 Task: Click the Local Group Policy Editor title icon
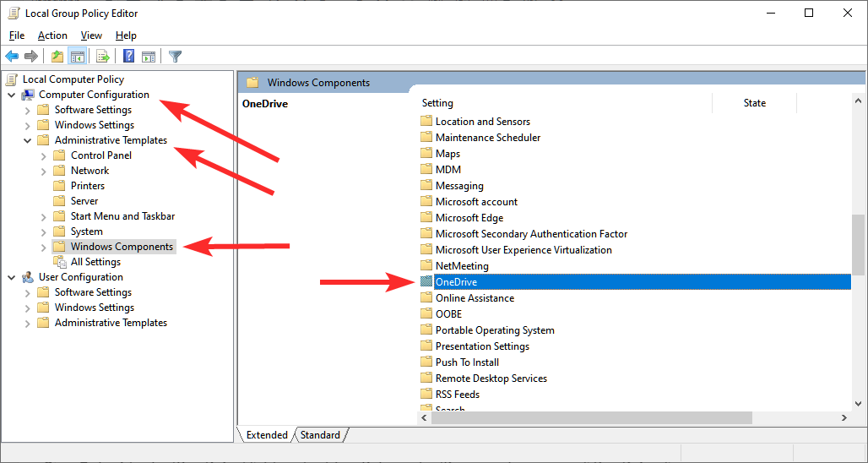click(14, 14)
